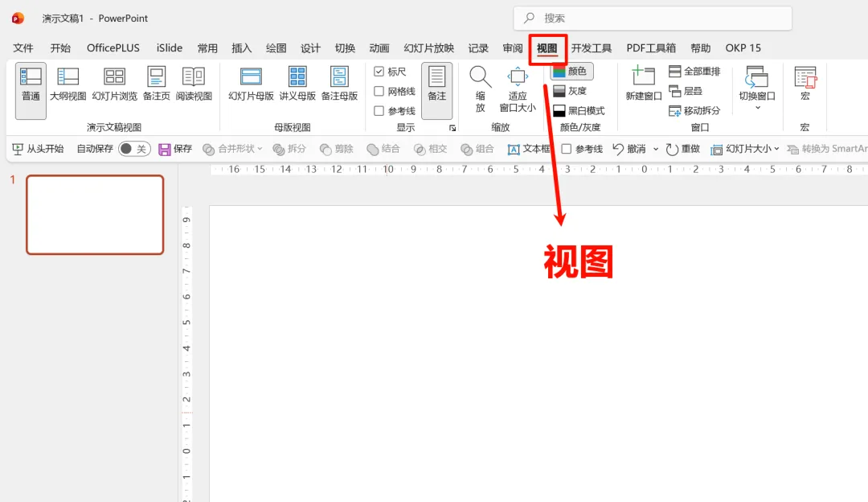This screenshot has width=868, height=502.
Task: Open Merge Shapes (合并形状) dropdown
Action: [x=232, y=149]
